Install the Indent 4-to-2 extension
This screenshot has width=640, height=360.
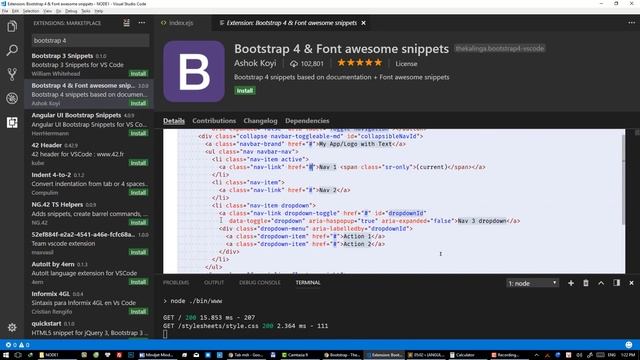click(x=138, y=193)
